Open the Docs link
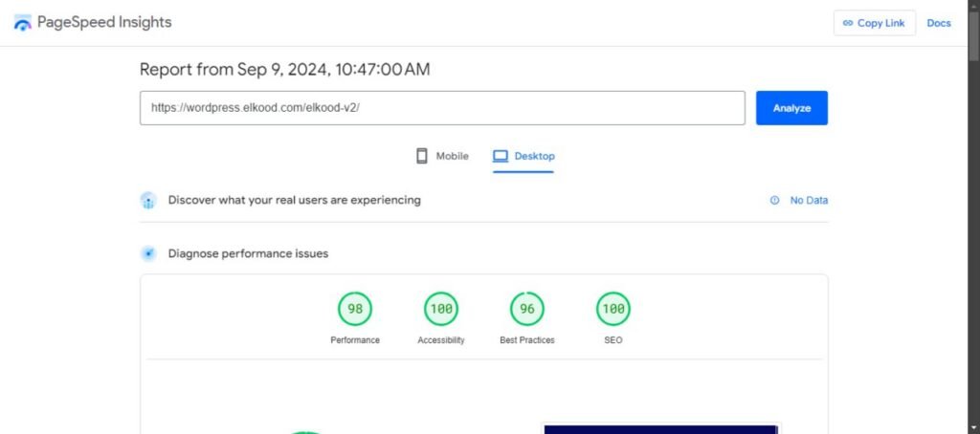980x434 pixels. point(939,23)
